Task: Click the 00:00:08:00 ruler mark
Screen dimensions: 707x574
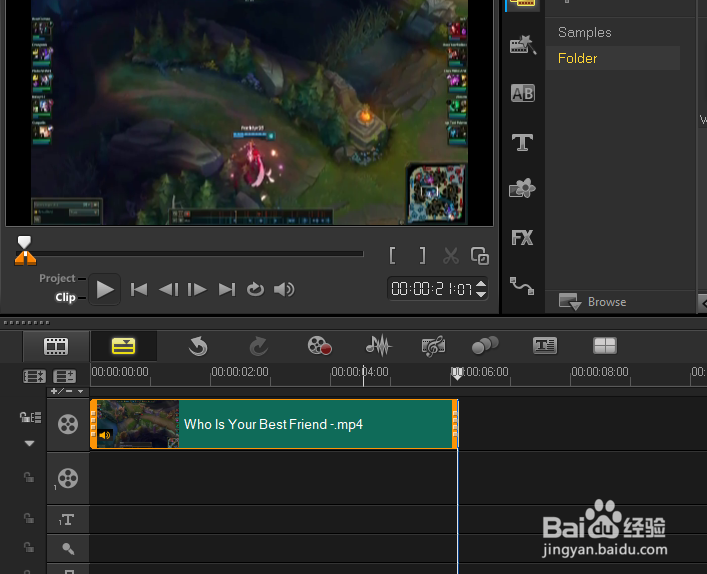Action: [599, 372]
